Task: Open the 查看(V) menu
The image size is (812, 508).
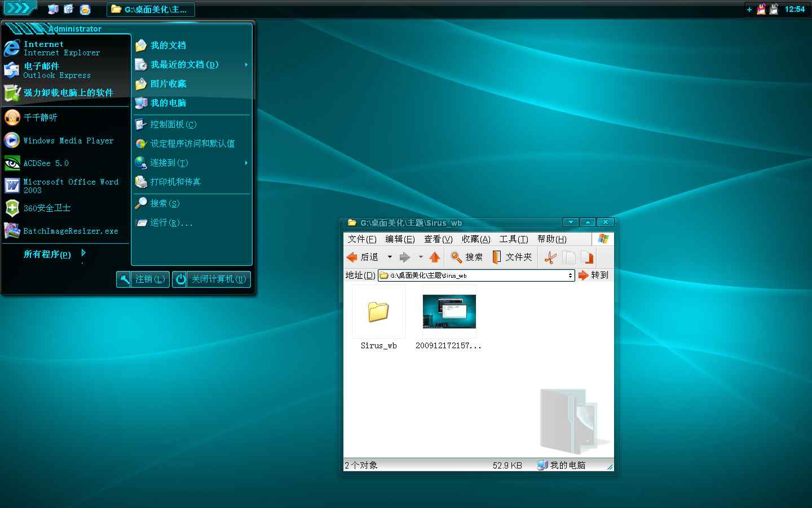Action: click(439, 239)
